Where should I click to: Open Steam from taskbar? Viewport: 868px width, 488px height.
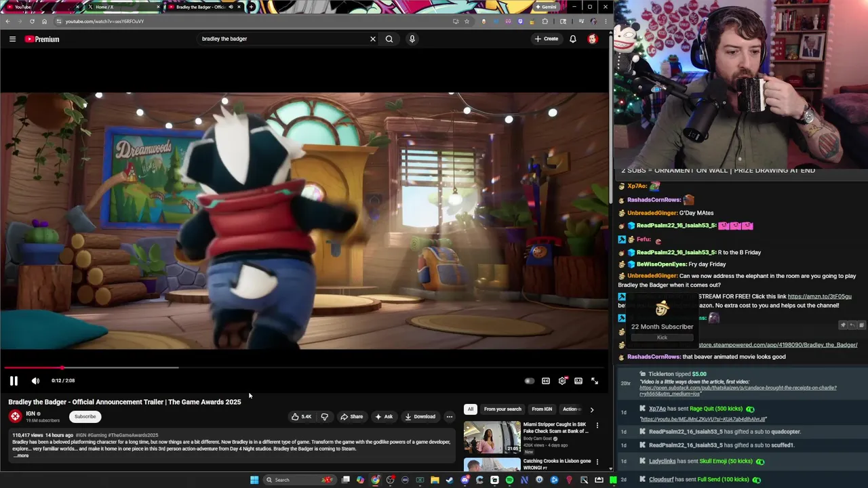450,480
